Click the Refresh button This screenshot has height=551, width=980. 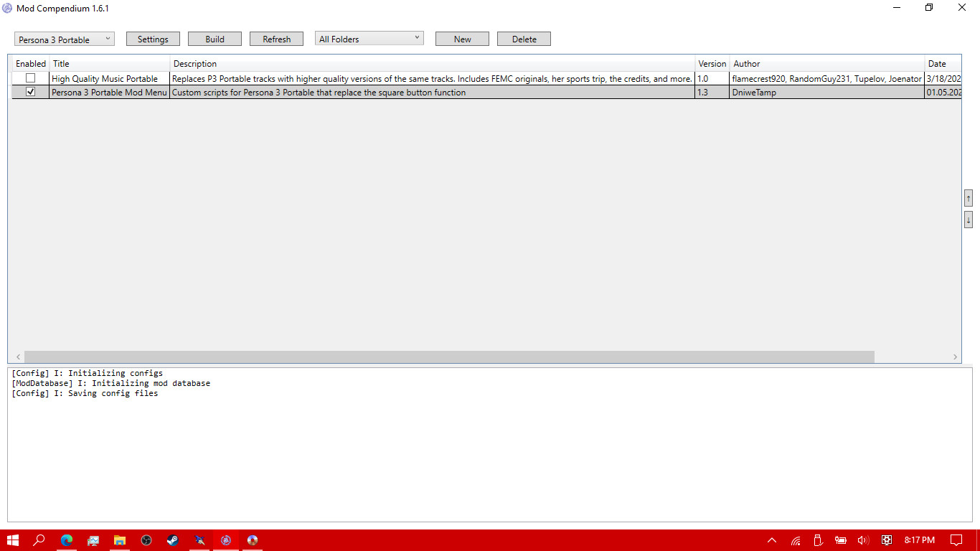[x=276, y=39]
